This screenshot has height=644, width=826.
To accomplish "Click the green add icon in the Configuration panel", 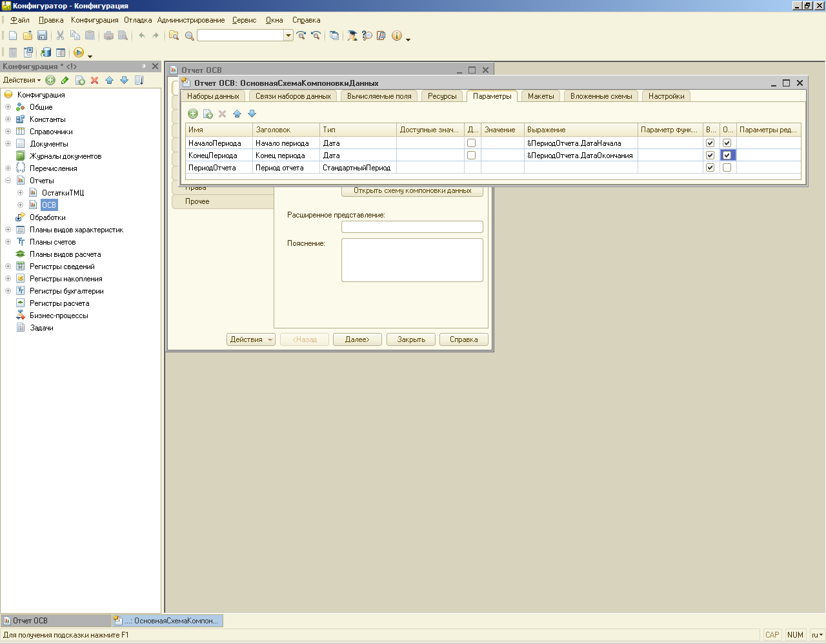I will [x=50, y=80].
